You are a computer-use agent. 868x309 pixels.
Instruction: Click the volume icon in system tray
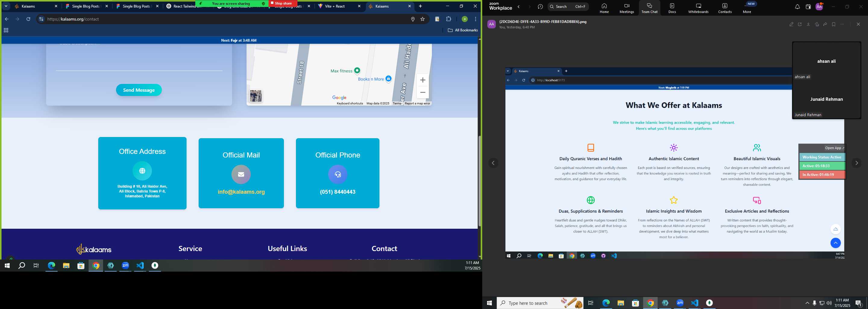click(x=829, y=303)
